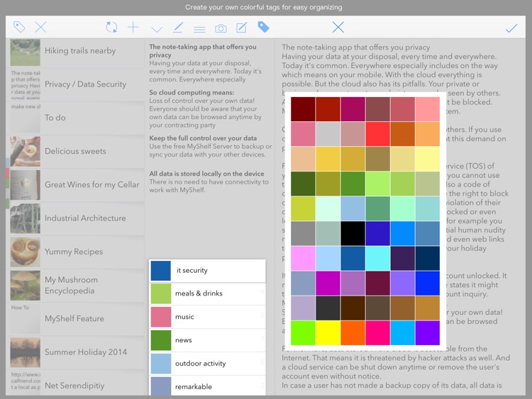This screenshot has width=532, height=399.
Task: Click the filled blue tag icon
Action: tap(263, 27)
